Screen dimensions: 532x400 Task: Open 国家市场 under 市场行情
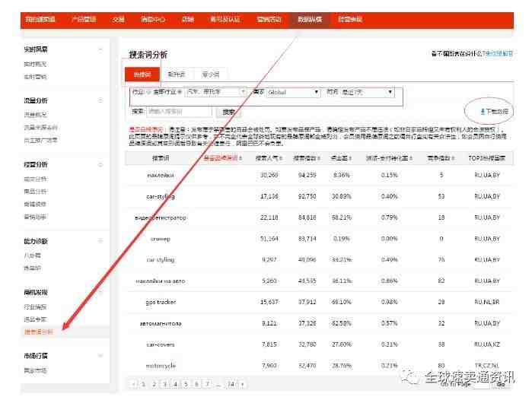click(35, 370)
